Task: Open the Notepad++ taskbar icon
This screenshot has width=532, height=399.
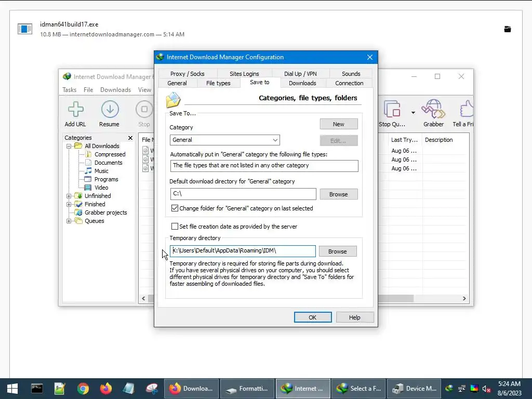Action: click(60, 389)
